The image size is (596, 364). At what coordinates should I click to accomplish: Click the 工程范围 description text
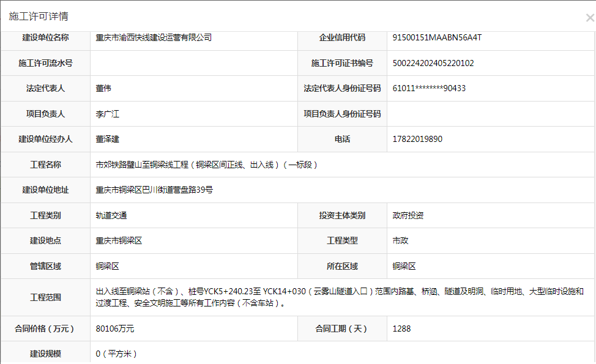(340, 297)
